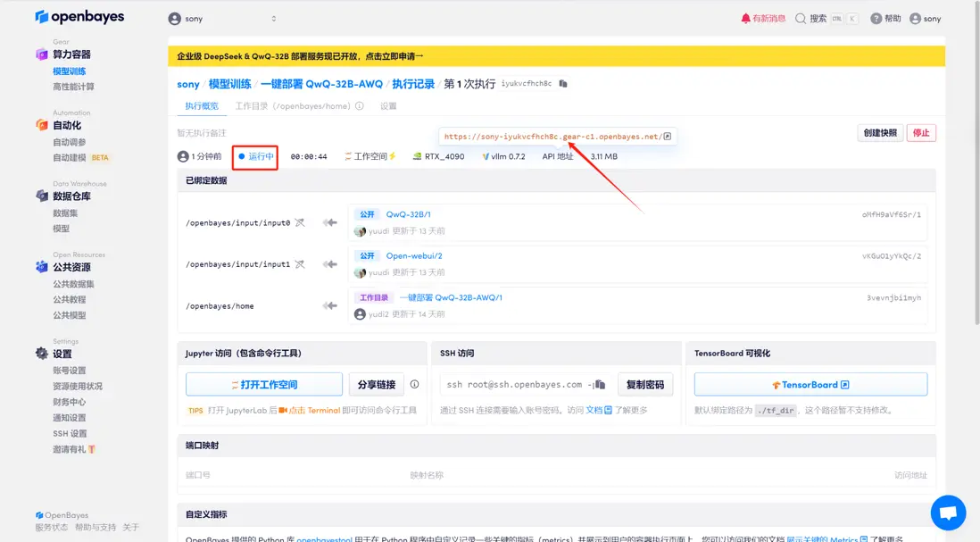The image size is (980, 542).
Task: Unbind the input1 data binding icon
Action: (x=300, y=264)
